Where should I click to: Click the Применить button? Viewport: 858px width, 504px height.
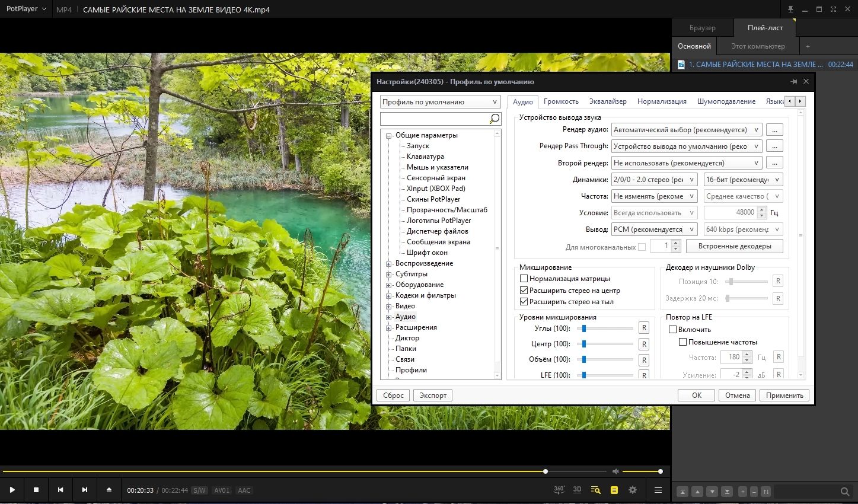(x=784, y=395)
